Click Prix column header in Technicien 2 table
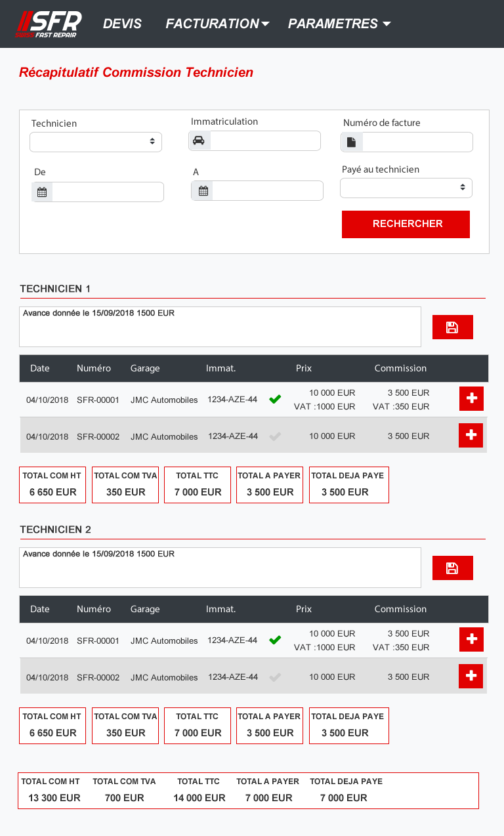Viewport: 504px width, 836px height. [x=304, y=609]
